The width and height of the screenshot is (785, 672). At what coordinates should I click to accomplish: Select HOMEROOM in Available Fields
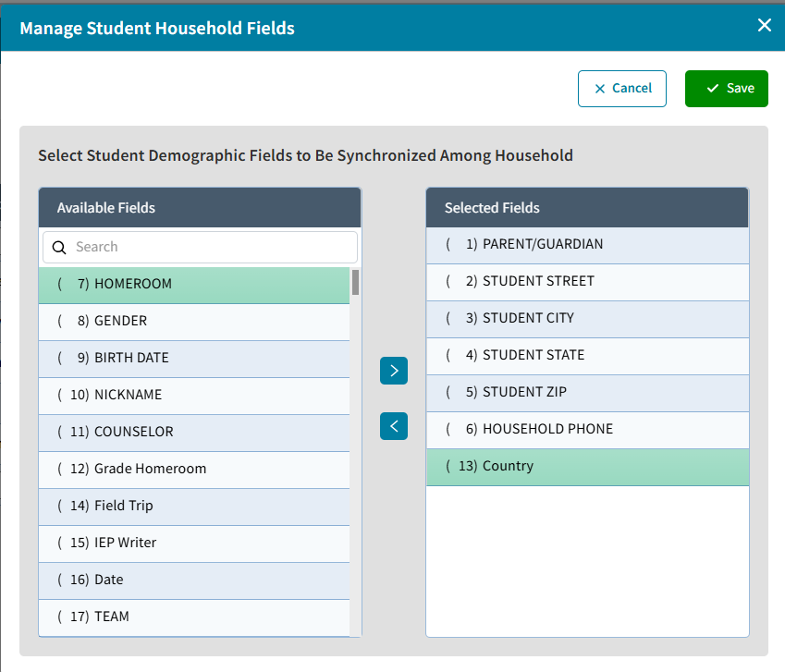click(194, 286)
